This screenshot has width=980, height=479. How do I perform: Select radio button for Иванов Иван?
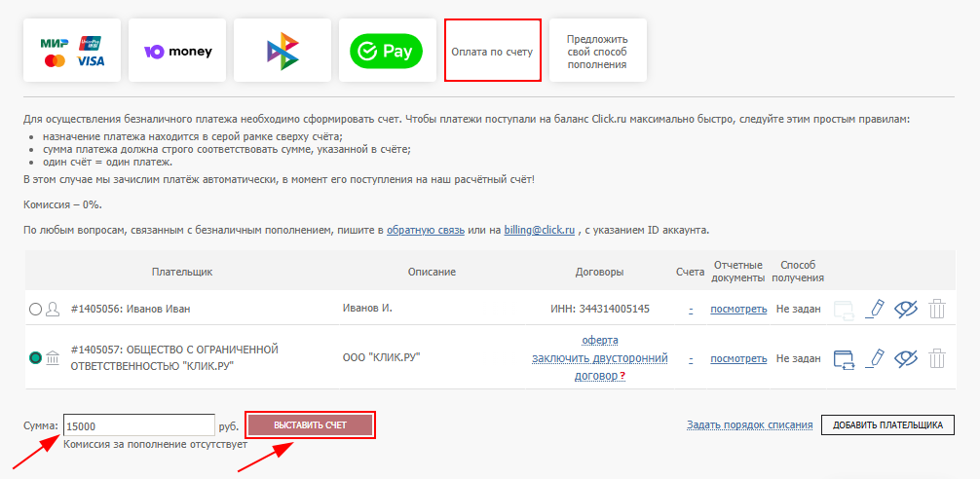(36, 309)
